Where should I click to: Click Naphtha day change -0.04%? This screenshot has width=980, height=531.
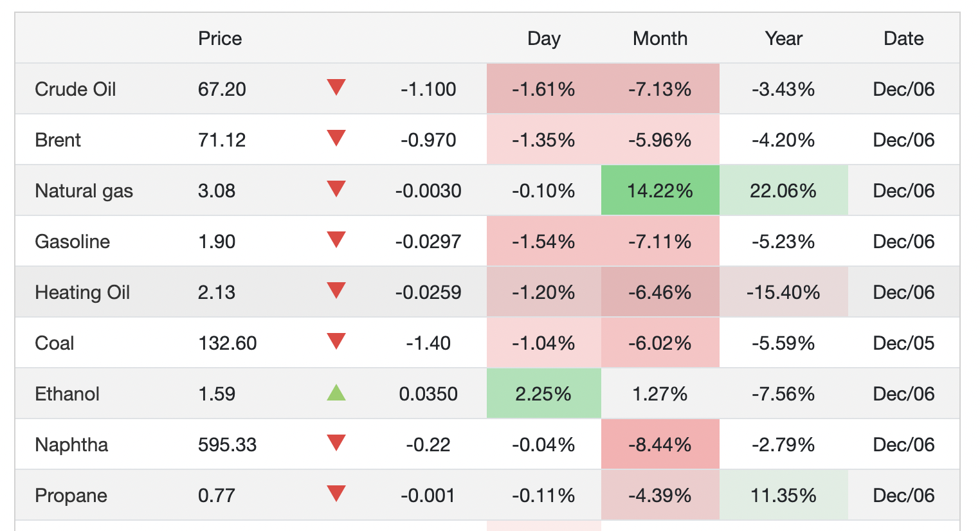[543, 445]
